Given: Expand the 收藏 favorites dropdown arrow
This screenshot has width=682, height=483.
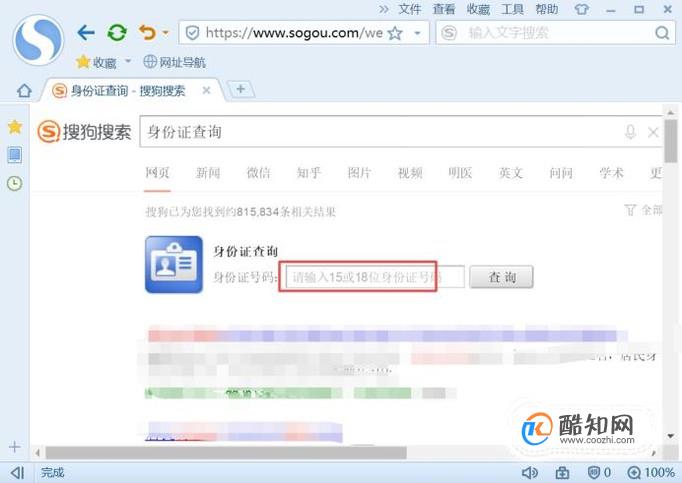Looking at the screenshot, I should point(128,61).
